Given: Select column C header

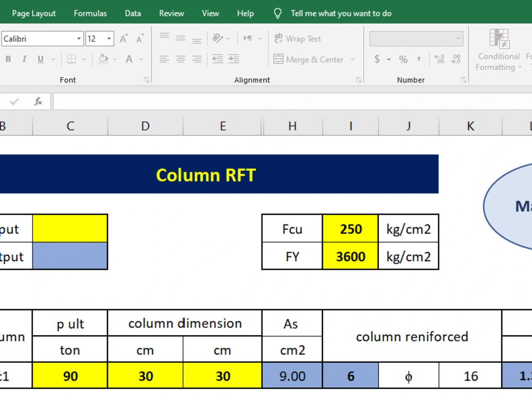Looking at the screenshot, I should coord(70,126).
